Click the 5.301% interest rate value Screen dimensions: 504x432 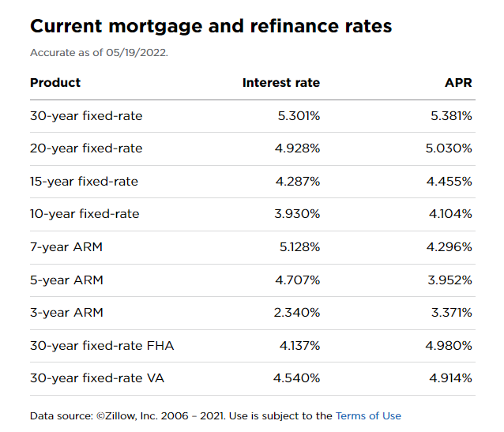(298, 116)
